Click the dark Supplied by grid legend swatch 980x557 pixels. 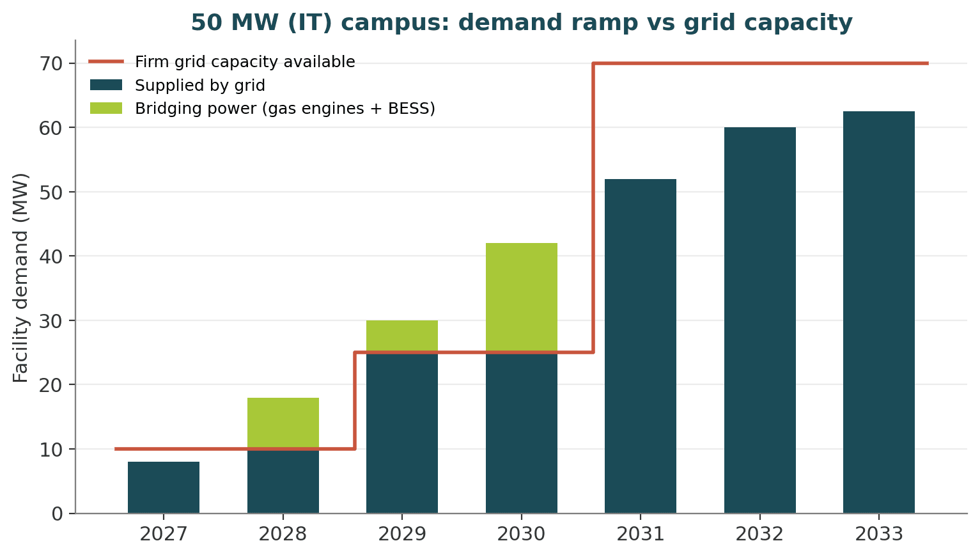click(106, 85)
